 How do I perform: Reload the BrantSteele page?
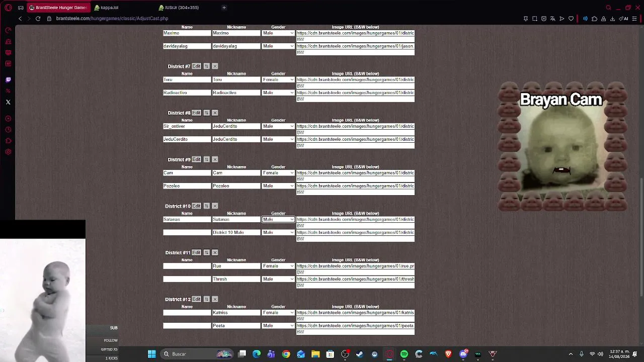(38, 19)
